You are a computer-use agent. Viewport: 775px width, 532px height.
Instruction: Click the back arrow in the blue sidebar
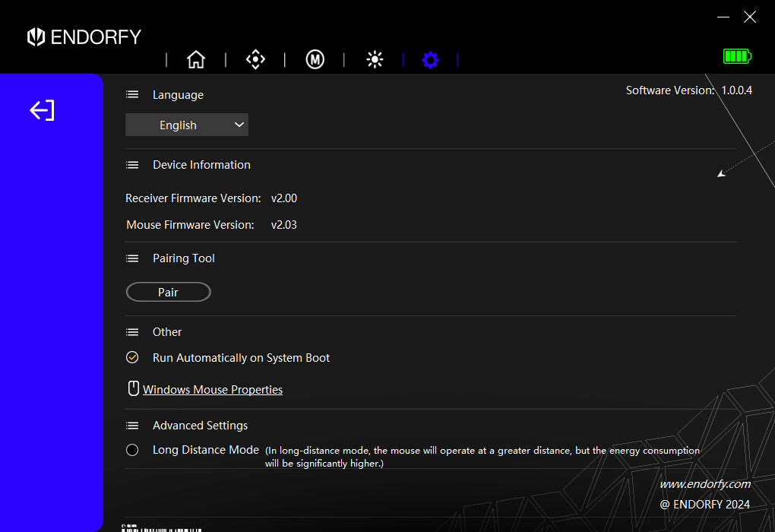coord(42,110)
